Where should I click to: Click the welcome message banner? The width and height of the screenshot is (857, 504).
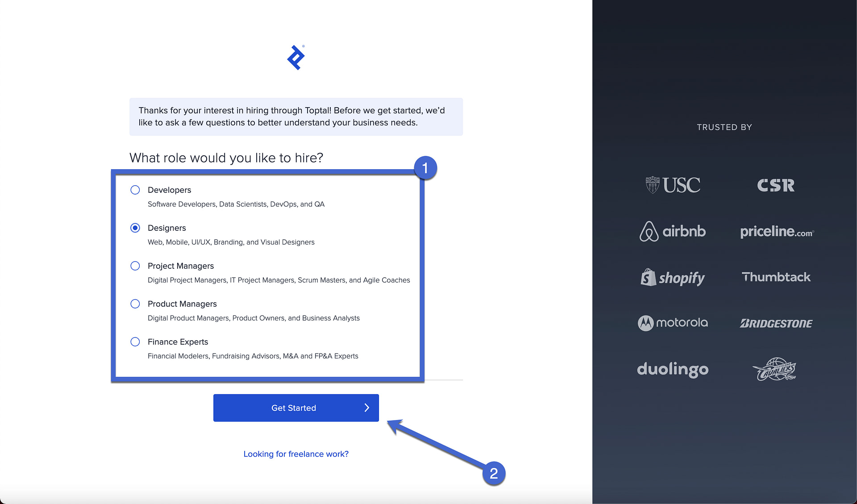[x=295, y=117]
